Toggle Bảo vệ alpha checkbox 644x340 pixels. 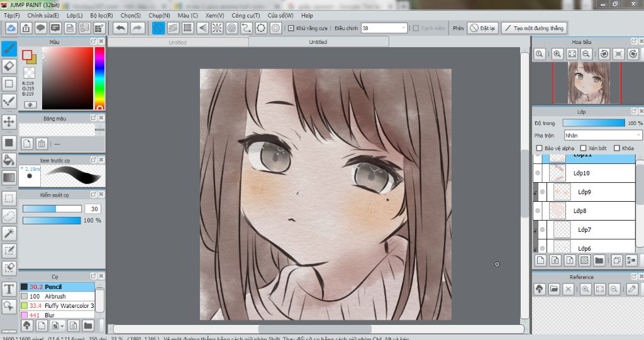coord(539,148)
